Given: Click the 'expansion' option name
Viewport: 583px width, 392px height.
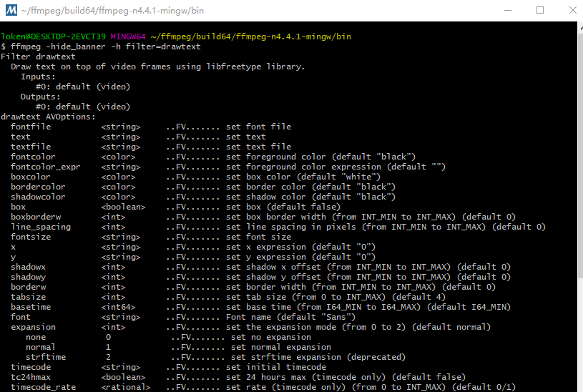Looking at the screenshot, I should (34, 327).
